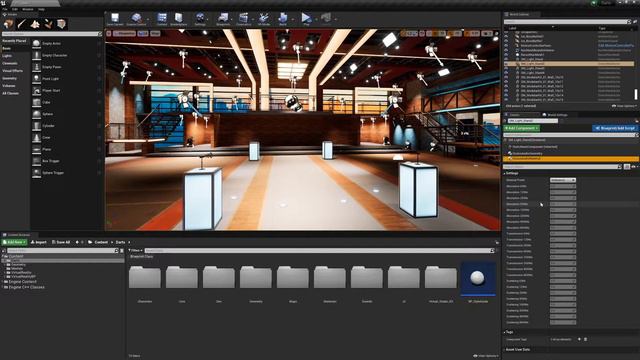Viewport: 640px width, 360px height.
Task: Open the File menu
Action: [x=5, y=9]
